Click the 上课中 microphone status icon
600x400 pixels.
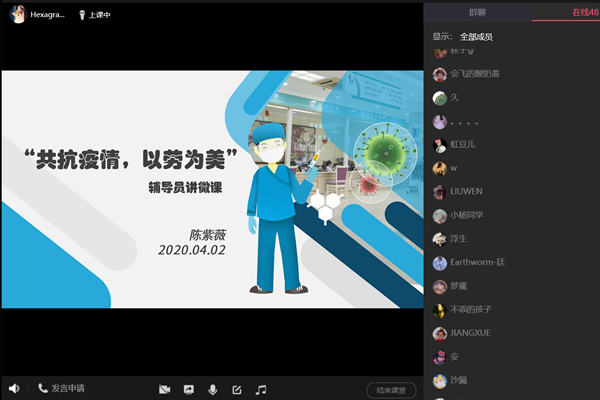(x=81, y=16)
